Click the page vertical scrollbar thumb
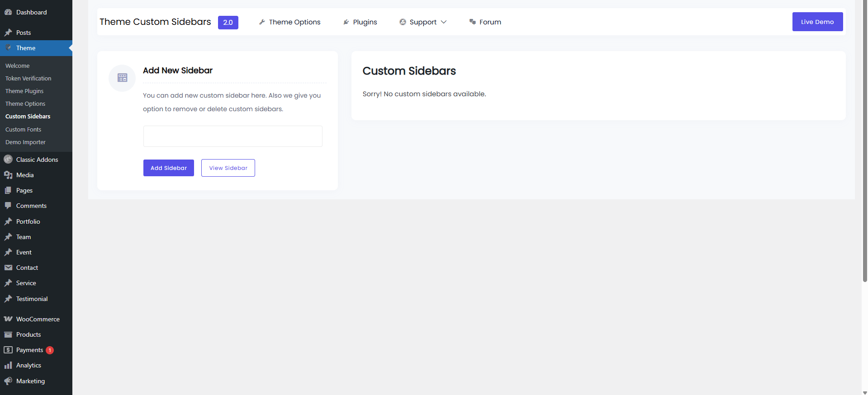This screenshot has height=395, width=868. pyautogui.click(x=865, y=140)
